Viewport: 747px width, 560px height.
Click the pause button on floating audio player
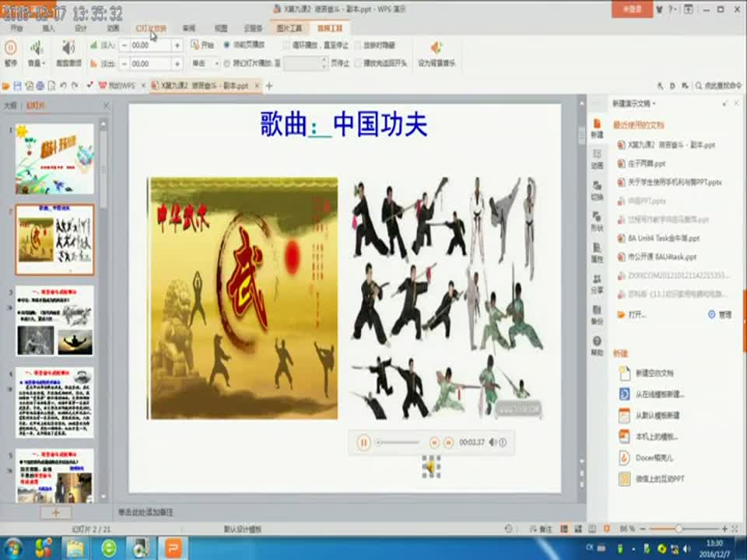(363, 442)
